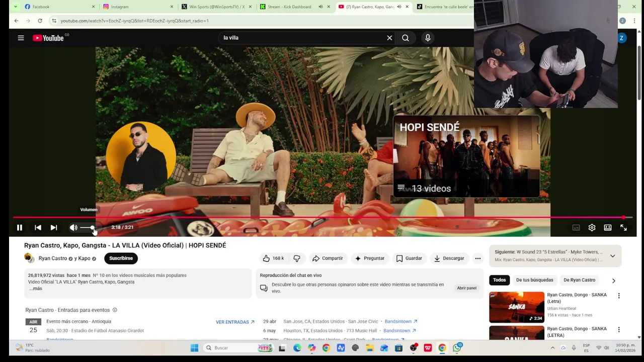Click the site info icon in address bar
644x362 pixels.
click(54, 21)
